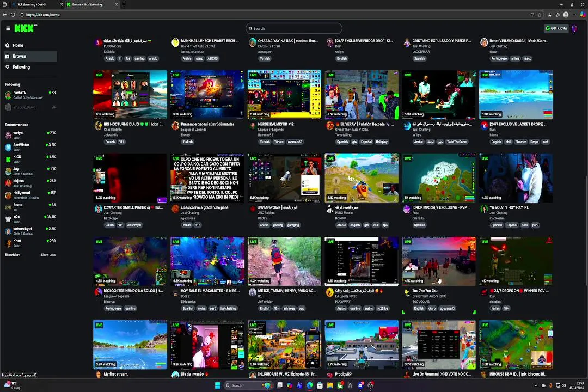Switch to kick streaming - Search tab

coord(37,4)
